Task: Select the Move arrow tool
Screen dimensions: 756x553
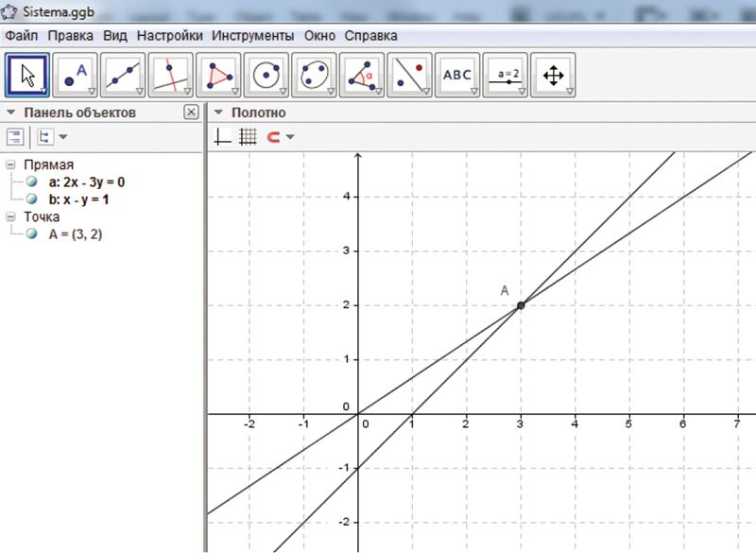Action: pyautogui.click(x=27, y=76)
